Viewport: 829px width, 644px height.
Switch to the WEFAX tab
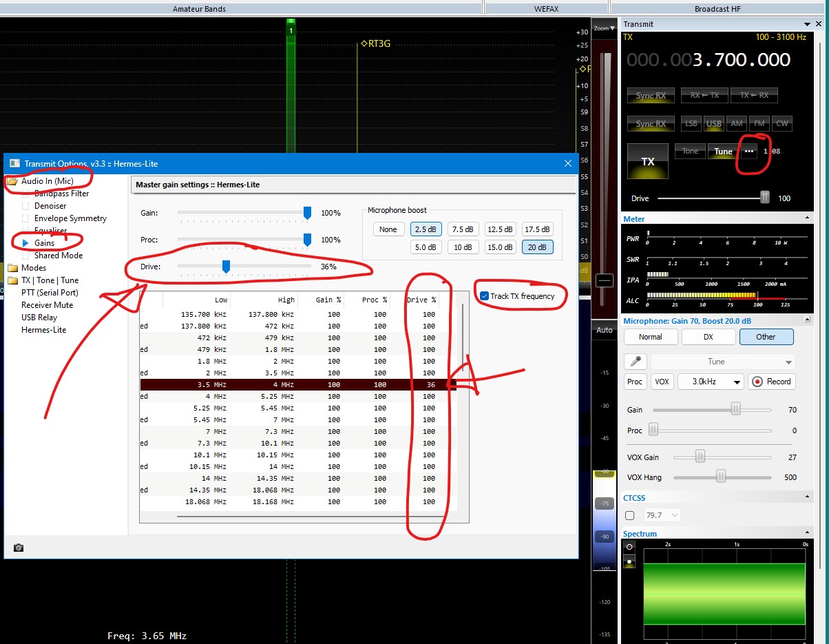[547, 9]
